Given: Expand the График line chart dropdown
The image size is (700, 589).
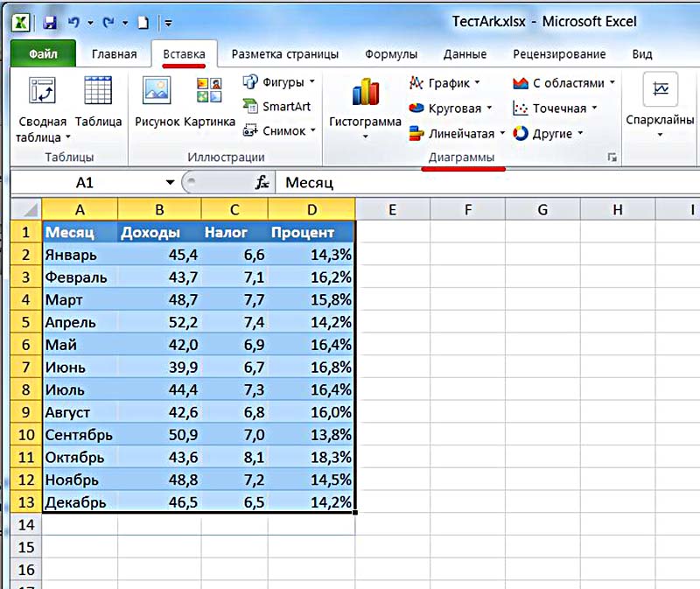Looking at the screenshot, I should tap(477, 82).
